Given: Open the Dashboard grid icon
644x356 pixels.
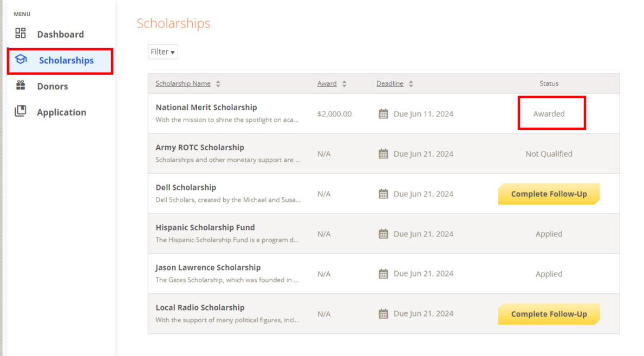Looking at the screenshot, I should pyautogui.click(x=21, y=33).
